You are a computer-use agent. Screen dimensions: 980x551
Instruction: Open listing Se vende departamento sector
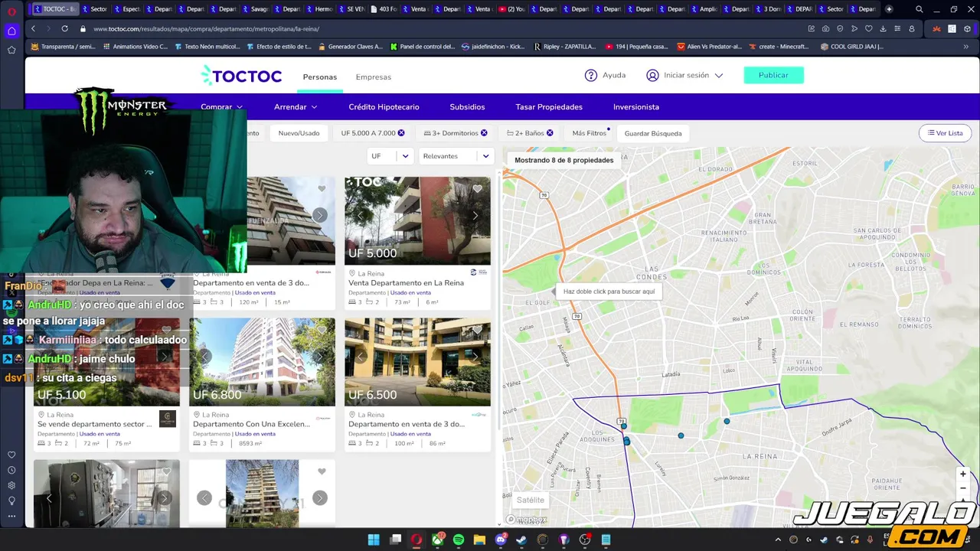[x=95, y=424]
